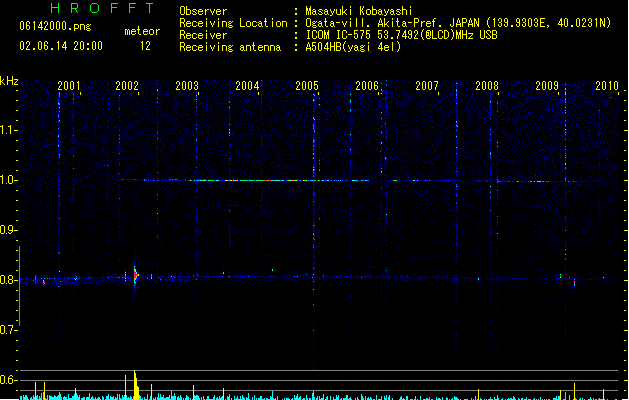Click the Receiving antenna label

click(230, 47)
